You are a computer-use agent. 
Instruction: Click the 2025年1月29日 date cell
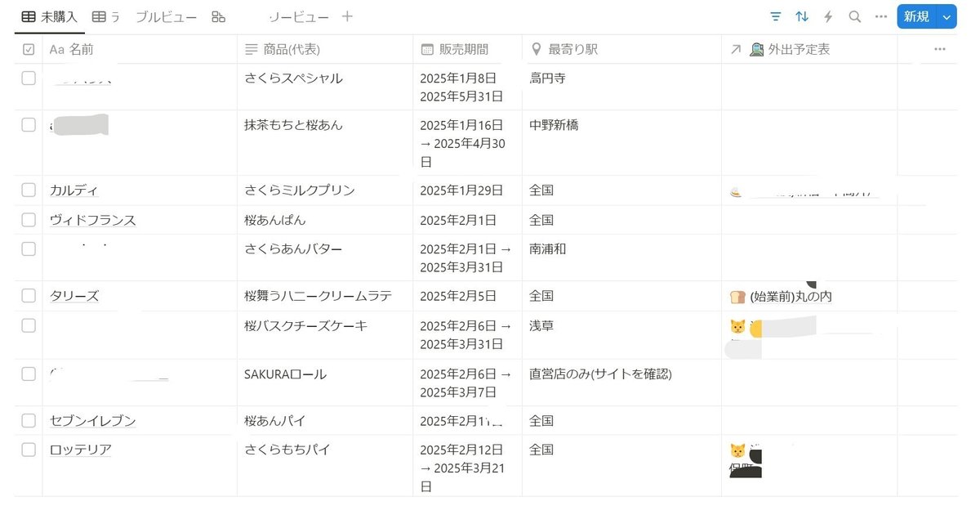click(467, 190)
